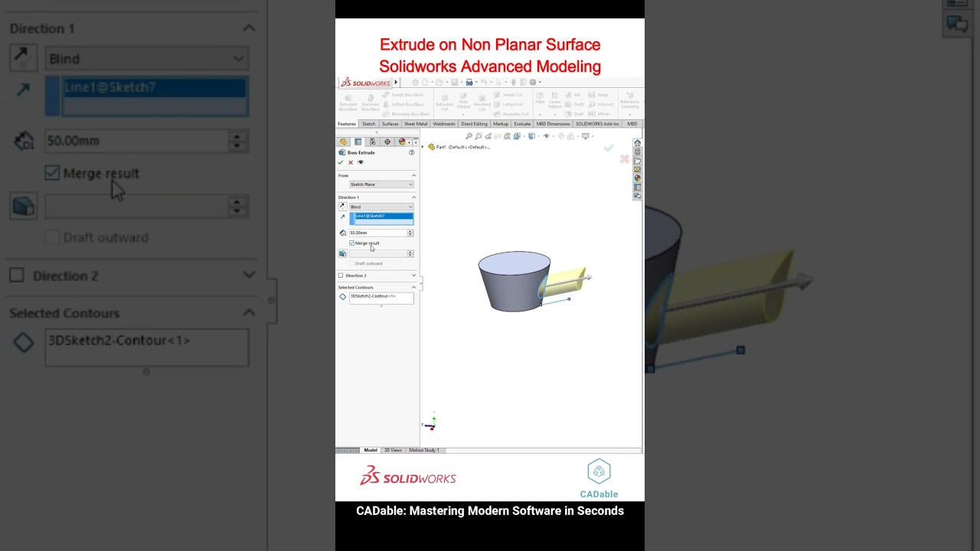This screenshot has height=551, width=980.
Task: Open the Sketch ribbon tab
Action: point(368,124)
